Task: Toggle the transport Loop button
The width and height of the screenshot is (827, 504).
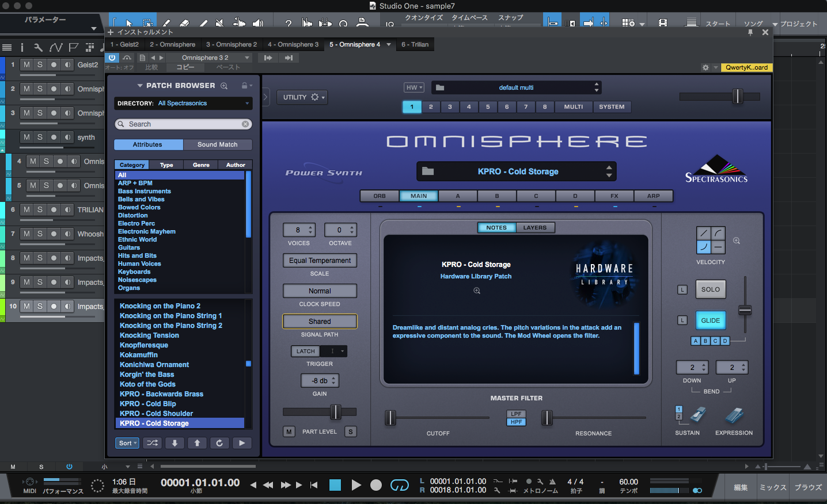Action: coord(399,485)
